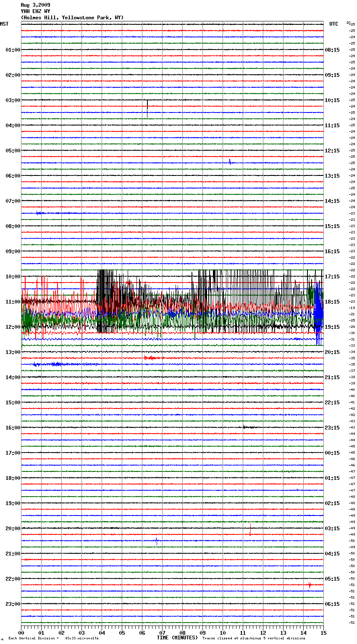Click the 23:00 MST time label

tap(13, 604)
